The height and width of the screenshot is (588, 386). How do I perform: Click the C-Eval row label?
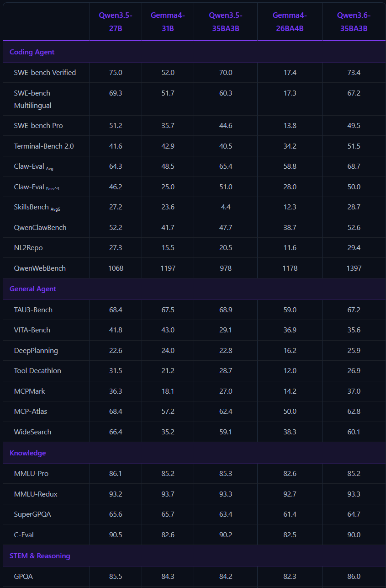tap(24, 535)
